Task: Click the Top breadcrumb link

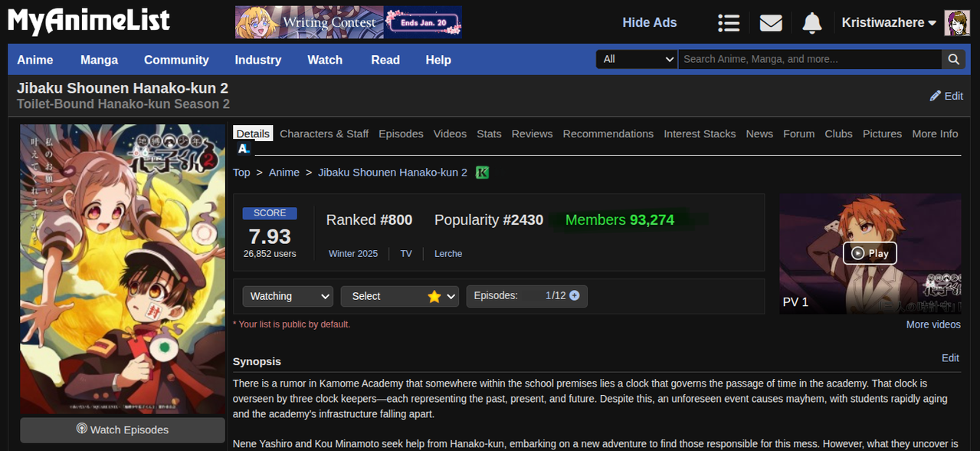Action: click(241, 173)
